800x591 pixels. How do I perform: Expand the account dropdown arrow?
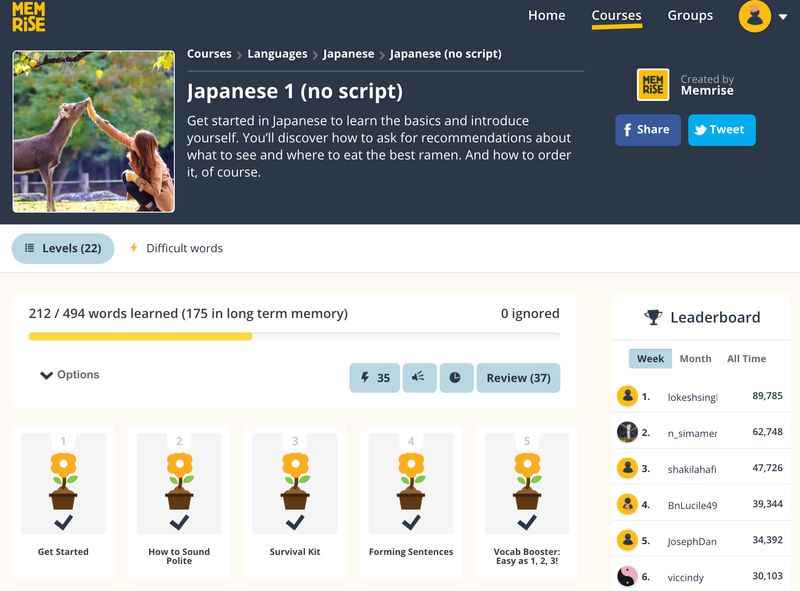783,17
